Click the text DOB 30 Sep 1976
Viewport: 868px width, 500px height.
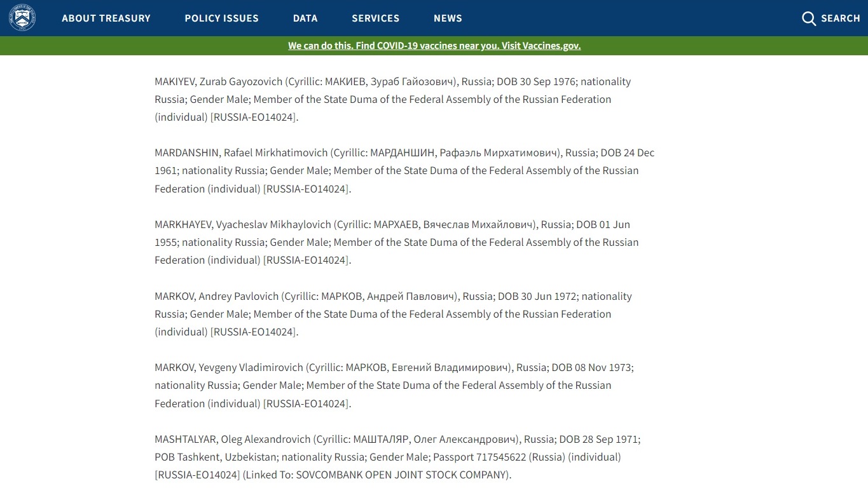[535, 82]
